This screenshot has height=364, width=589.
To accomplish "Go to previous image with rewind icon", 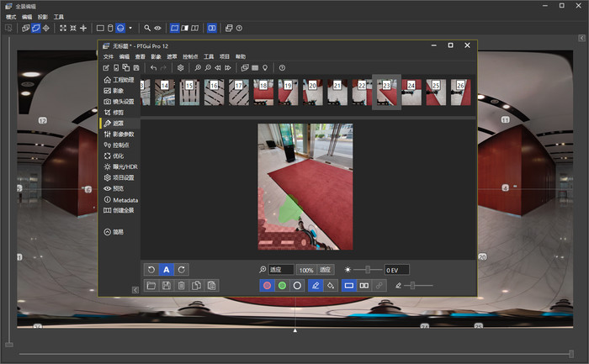I will tap(217, 68).
